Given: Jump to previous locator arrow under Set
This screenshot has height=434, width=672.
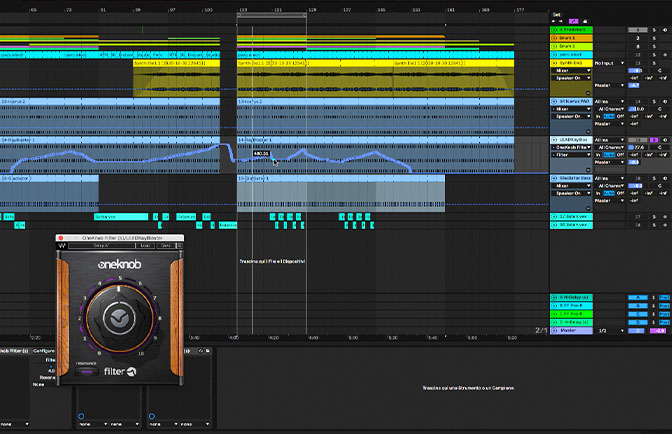Looking at the screenshot, I should [554, 21].
